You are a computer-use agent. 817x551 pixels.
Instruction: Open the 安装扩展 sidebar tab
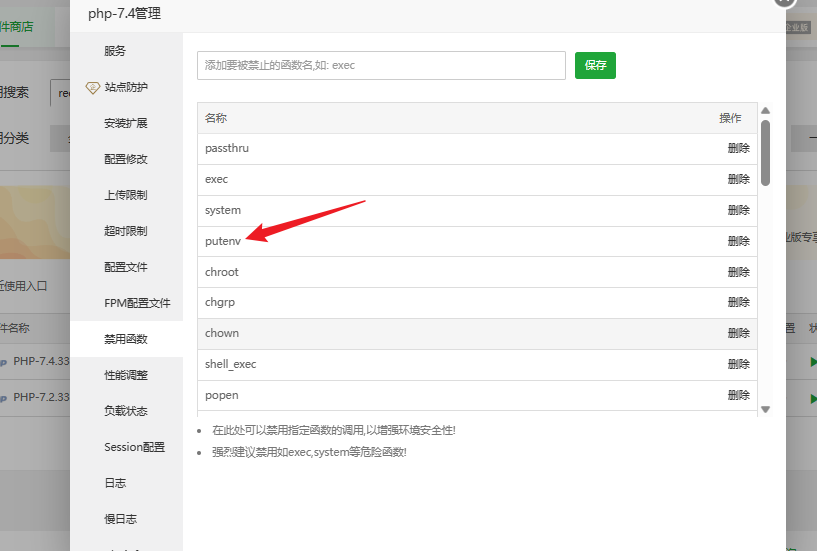click(x=126, y=123)
